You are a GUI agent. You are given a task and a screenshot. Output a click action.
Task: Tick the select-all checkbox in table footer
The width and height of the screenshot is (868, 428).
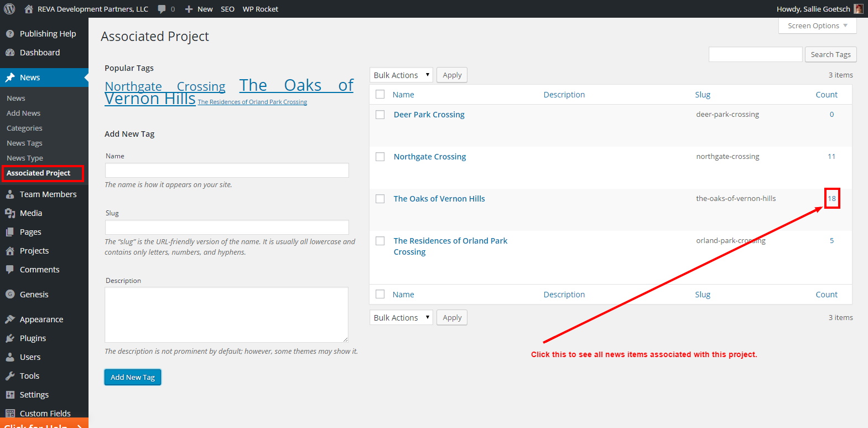tap(380, 294)
